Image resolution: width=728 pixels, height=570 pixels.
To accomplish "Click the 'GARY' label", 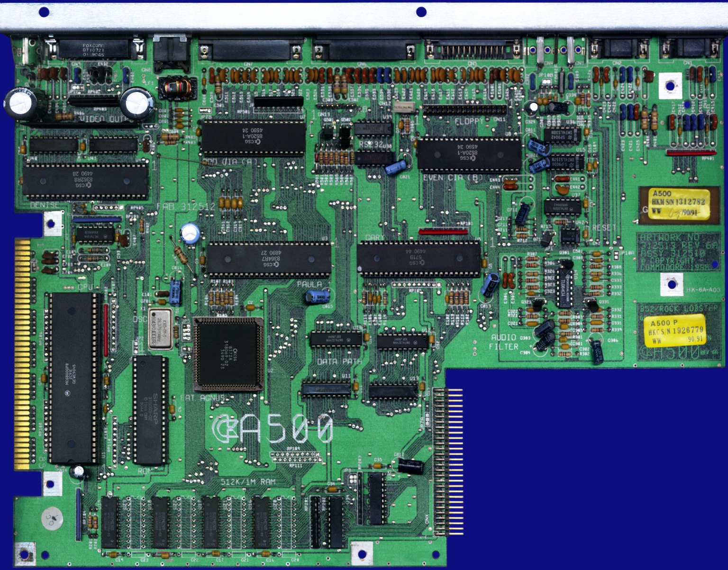I will point(375,237).
